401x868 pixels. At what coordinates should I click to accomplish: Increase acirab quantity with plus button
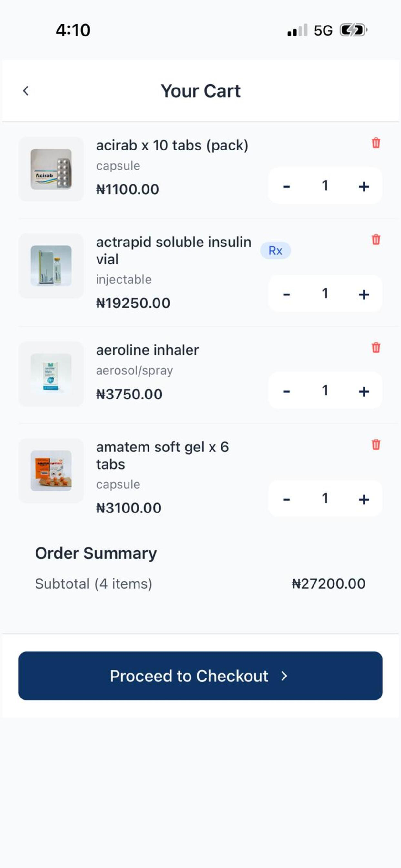click(364, 186)
